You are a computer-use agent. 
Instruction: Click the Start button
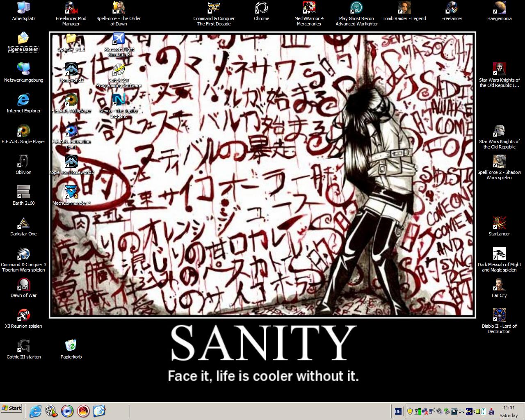tap(11, 408)
